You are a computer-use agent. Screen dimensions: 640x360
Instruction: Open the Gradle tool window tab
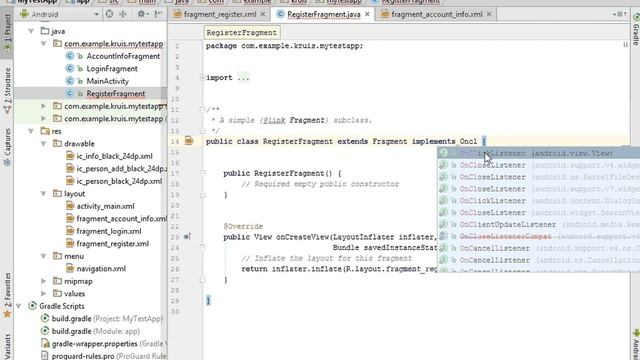click(x=636, y=29)
